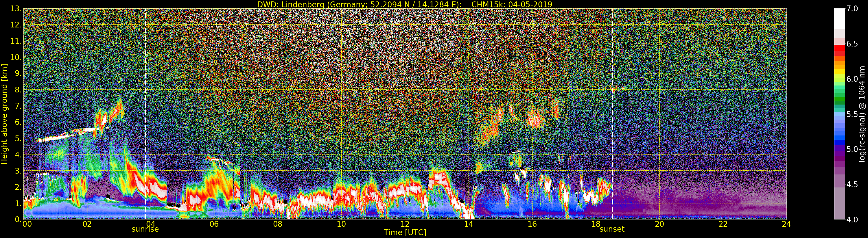Click the white dashed sunrise marker line
This screenshot has height=238, width=868.
(x=145, y=114)
